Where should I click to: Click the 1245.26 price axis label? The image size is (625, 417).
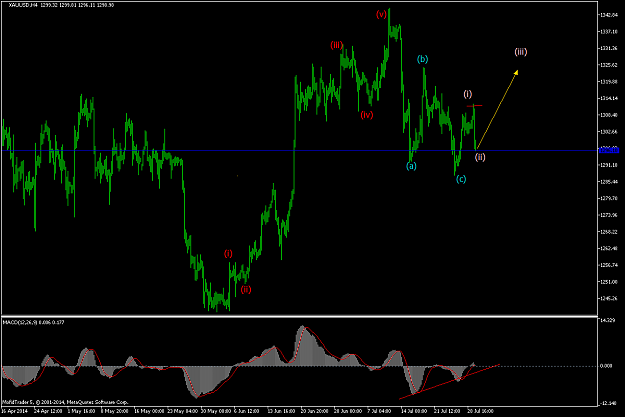click(x=609, y=298)
